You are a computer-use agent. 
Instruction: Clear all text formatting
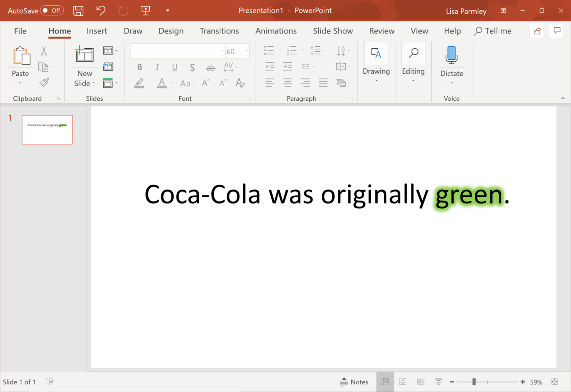[x=240, y=83]
